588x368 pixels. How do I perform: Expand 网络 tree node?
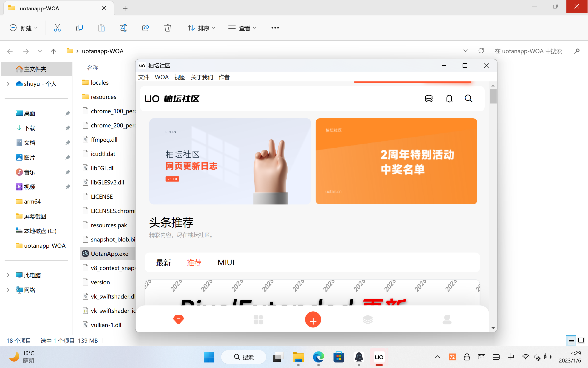point(8,290)
